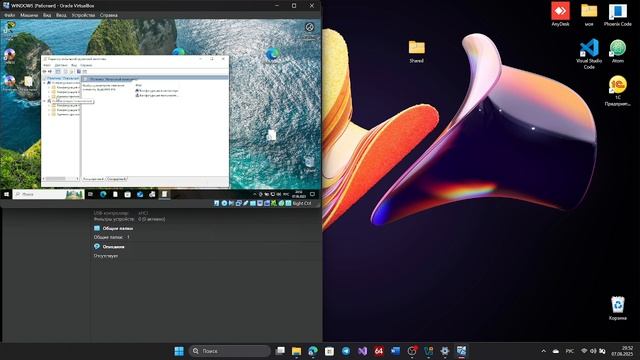Image resolution: width=640 pixels, height=360 pixels.
Task: Click Right Ctrl host key indicator
Action: [302, 203]
